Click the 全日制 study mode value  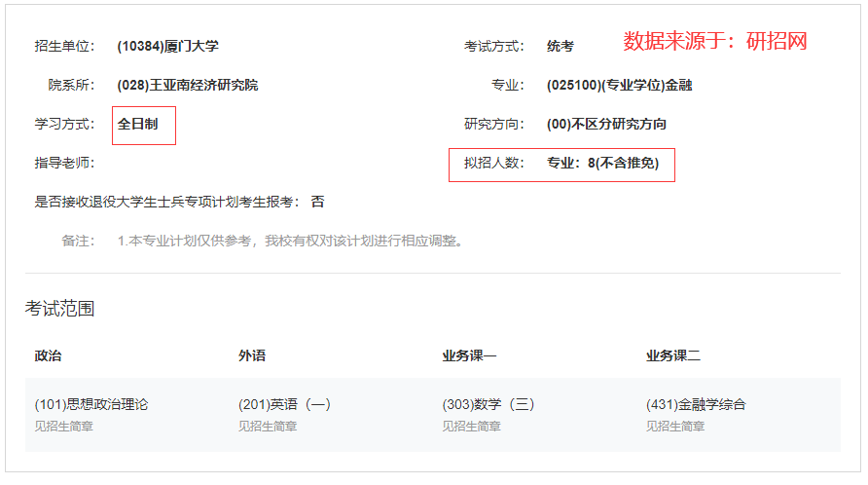[x=138, y=124]
